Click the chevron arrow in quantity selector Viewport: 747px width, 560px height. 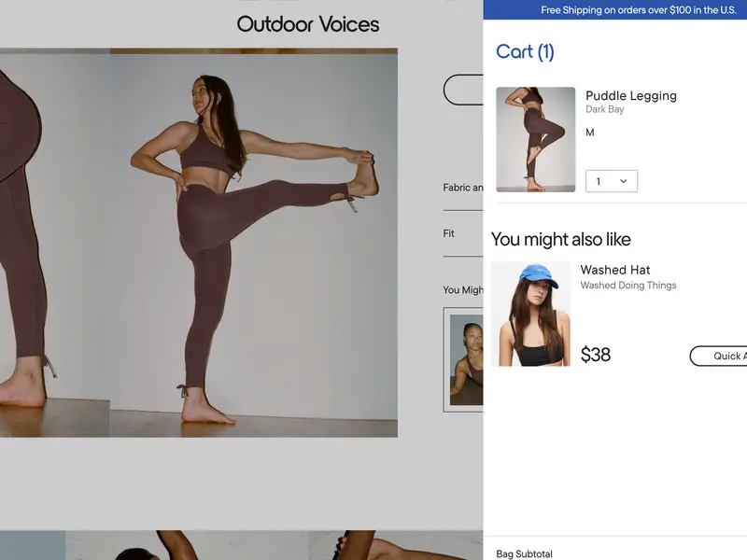pos(624,181)
